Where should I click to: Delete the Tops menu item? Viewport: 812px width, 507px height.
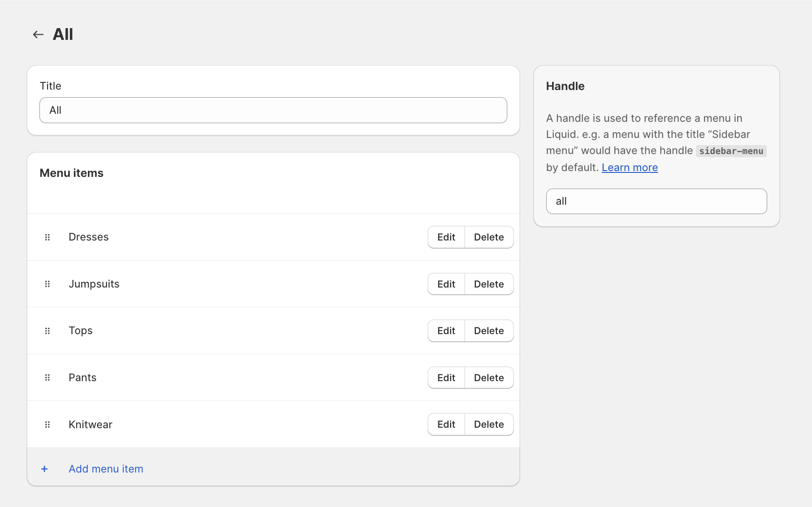click(x=489, y=331)
